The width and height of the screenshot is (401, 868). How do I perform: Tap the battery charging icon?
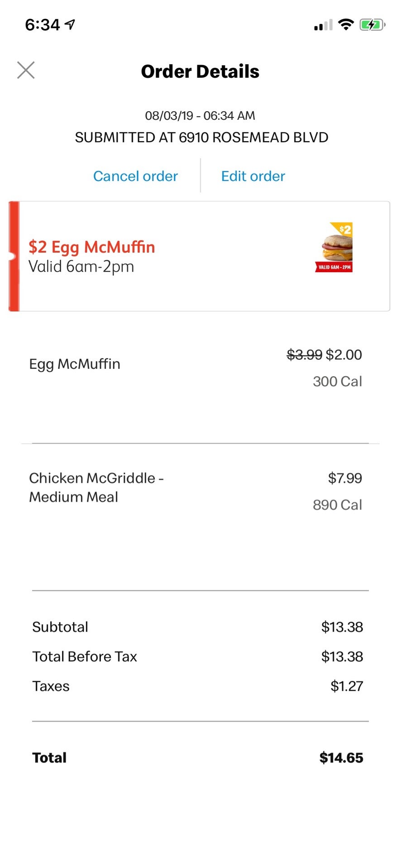[x=372, y=25]
